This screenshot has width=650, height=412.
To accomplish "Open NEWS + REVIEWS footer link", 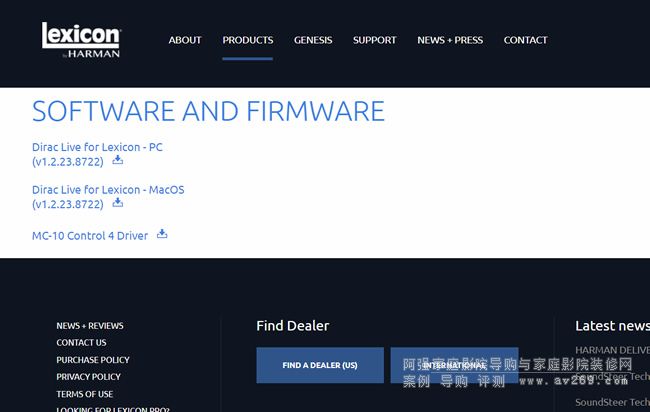I will click(x=90, y=326).
